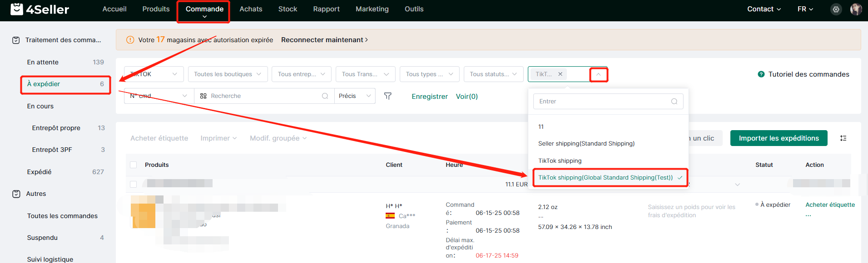
Task: Open the Tous types dropdown
Action: pos(430,74)
